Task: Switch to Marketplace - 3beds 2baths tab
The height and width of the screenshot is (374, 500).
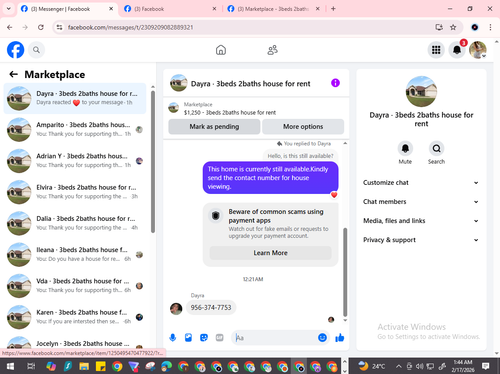Action: 274,9
